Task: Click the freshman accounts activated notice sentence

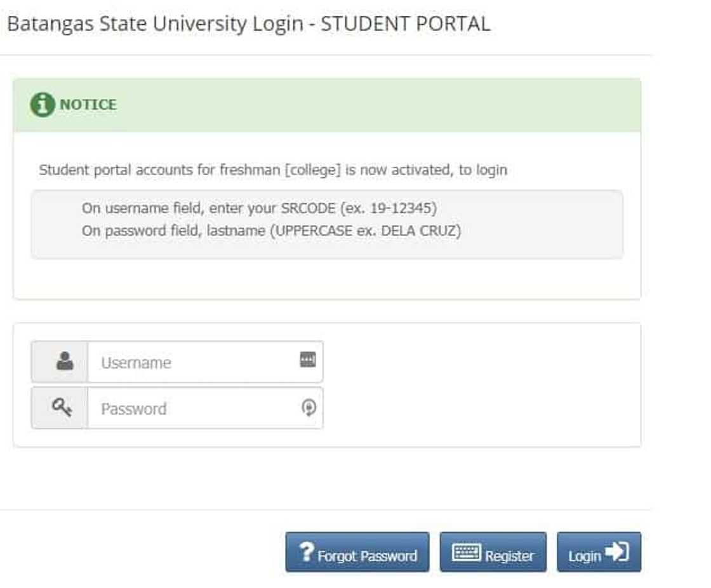Action: pyautogui.click(x=273, y=170)
